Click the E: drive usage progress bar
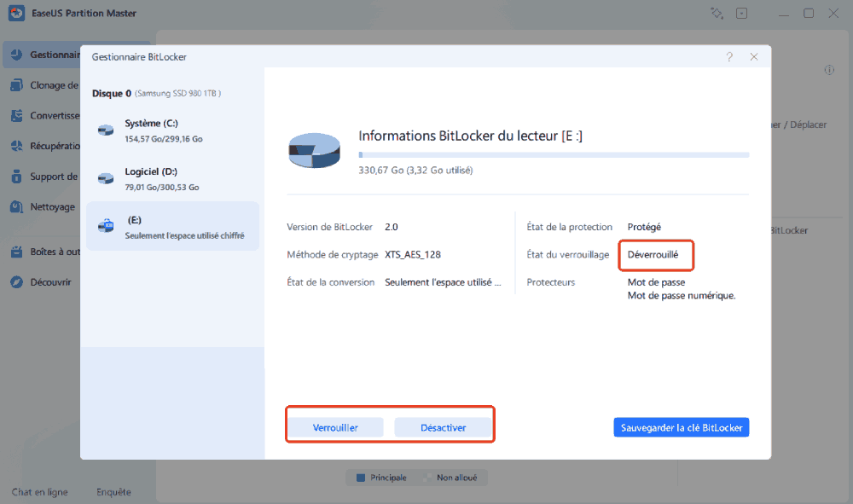853x504 pixels. 554,155
